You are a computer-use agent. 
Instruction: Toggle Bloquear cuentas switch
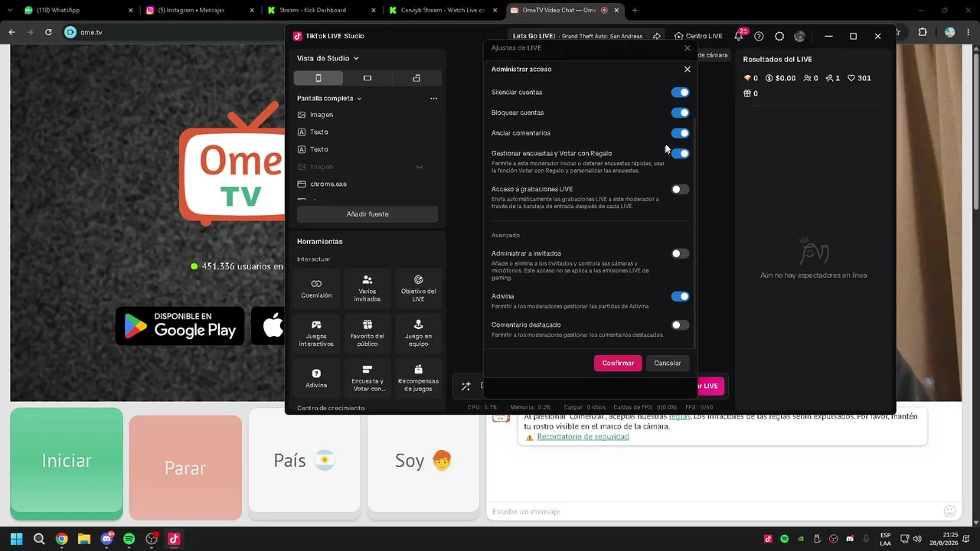point(680,112)
